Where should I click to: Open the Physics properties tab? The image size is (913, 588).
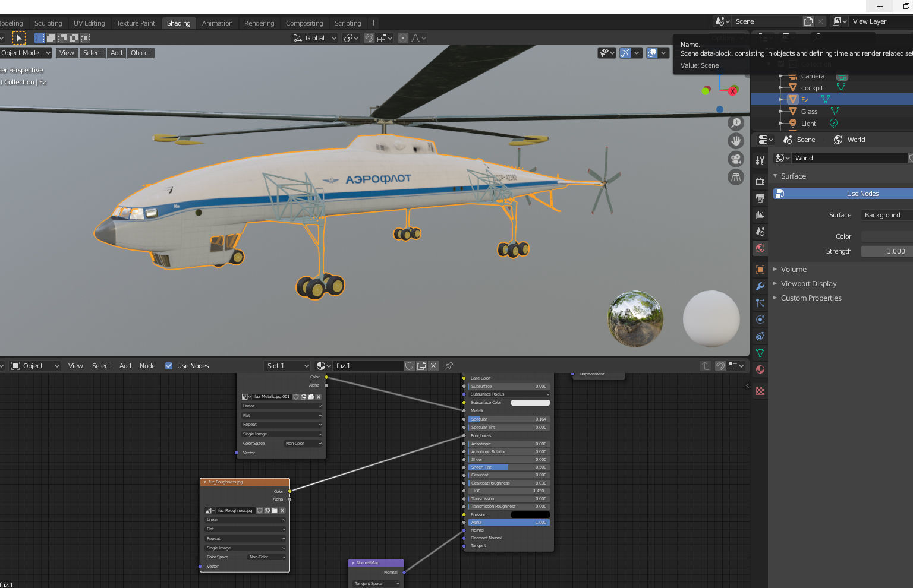click(x=760, y=320)
